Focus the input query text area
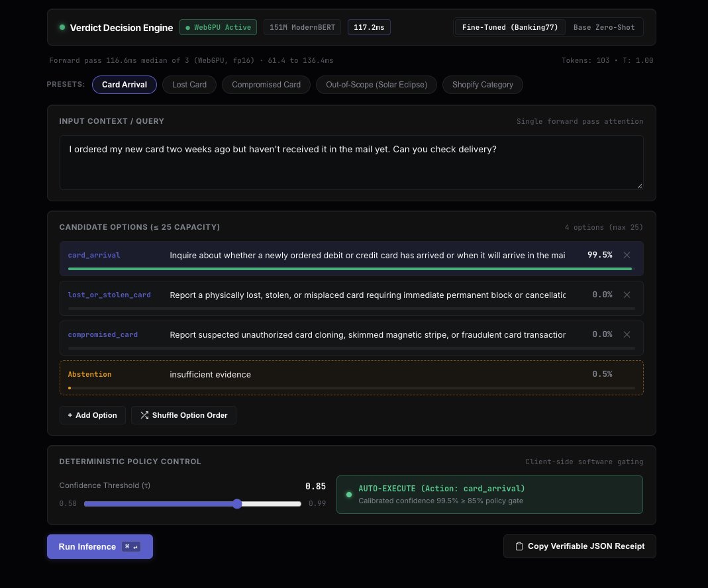The image size is (708, 588). pos(351,162)
